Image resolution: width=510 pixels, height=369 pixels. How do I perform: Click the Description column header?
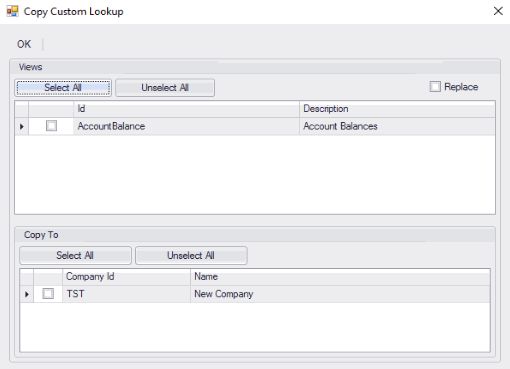pyautogui.click(x=397, y=109)
